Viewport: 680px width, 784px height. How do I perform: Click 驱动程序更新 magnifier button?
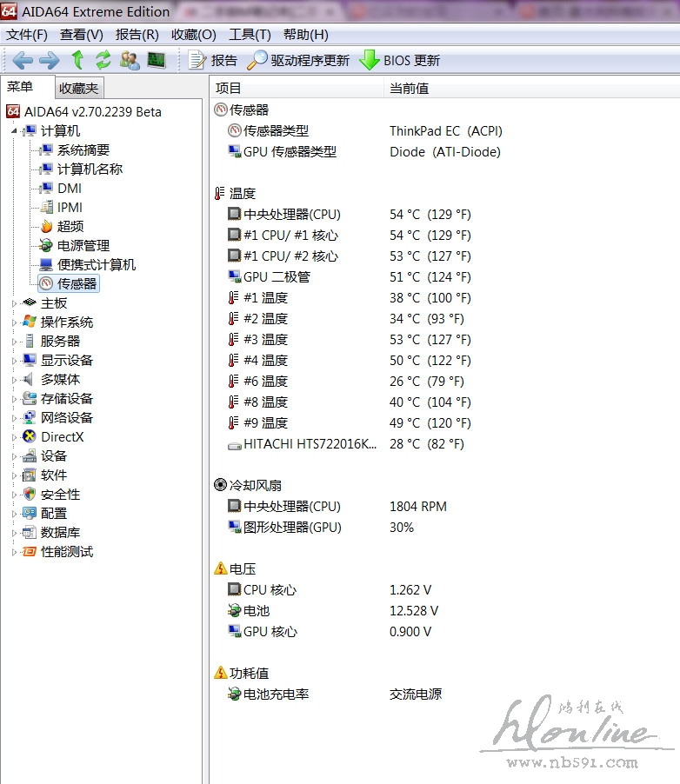point(298,60)
